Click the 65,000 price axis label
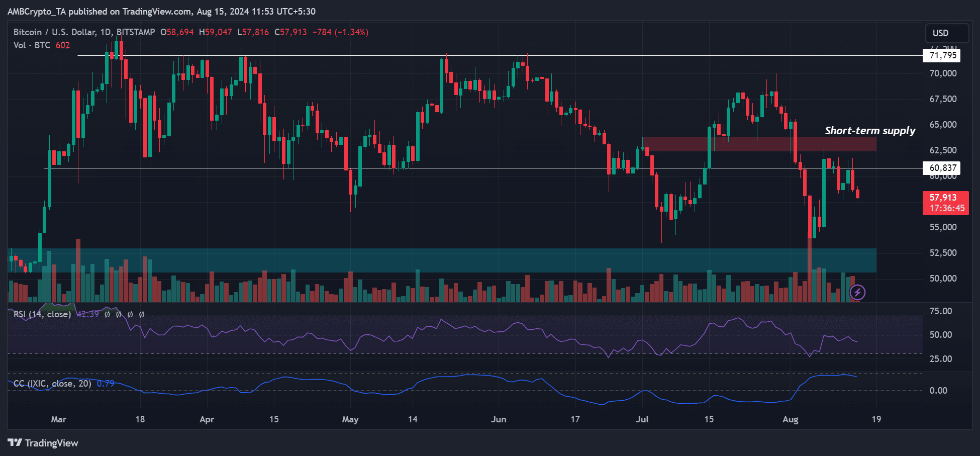 tap(943, 125)
